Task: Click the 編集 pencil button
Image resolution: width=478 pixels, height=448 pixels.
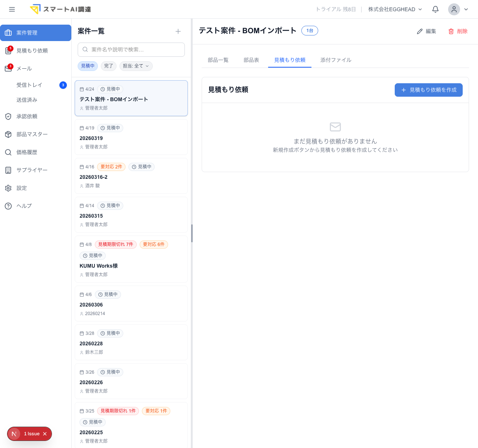Action: [x=426, y=31]
